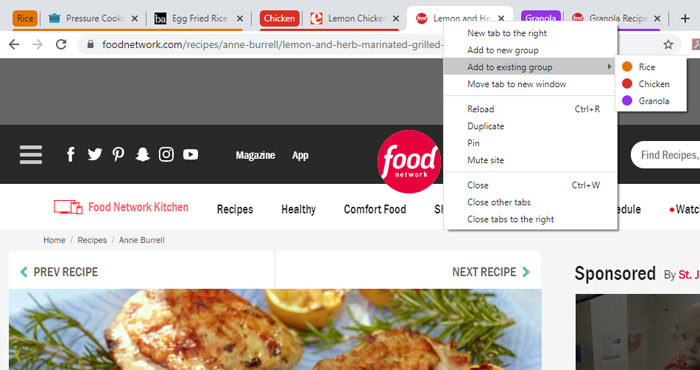The image size is (700, 370).
Task: Open the Healthy nav item
Action: 298,209
